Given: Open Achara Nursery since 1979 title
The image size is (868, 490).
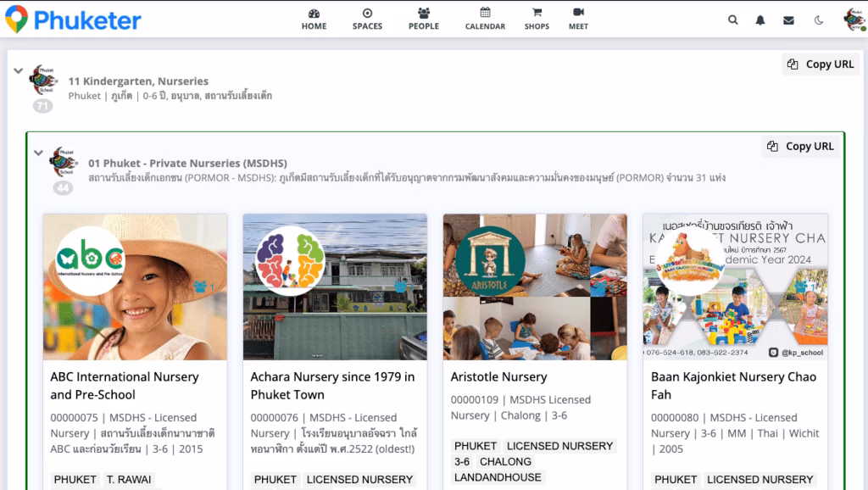Looking at the screenshot, I should [x=332, y=386].
